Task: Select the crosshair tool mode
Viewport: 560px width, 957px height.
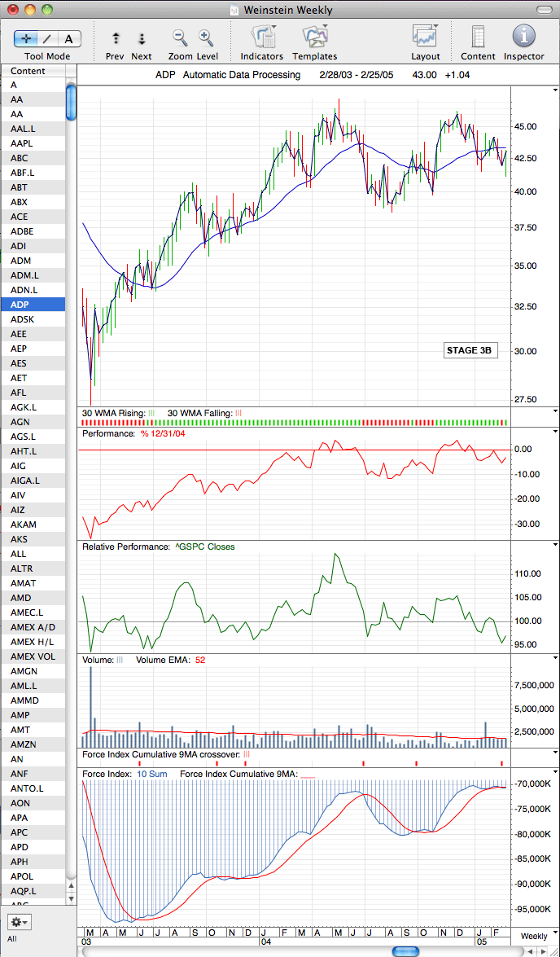Action: click(x=25, y=38)
